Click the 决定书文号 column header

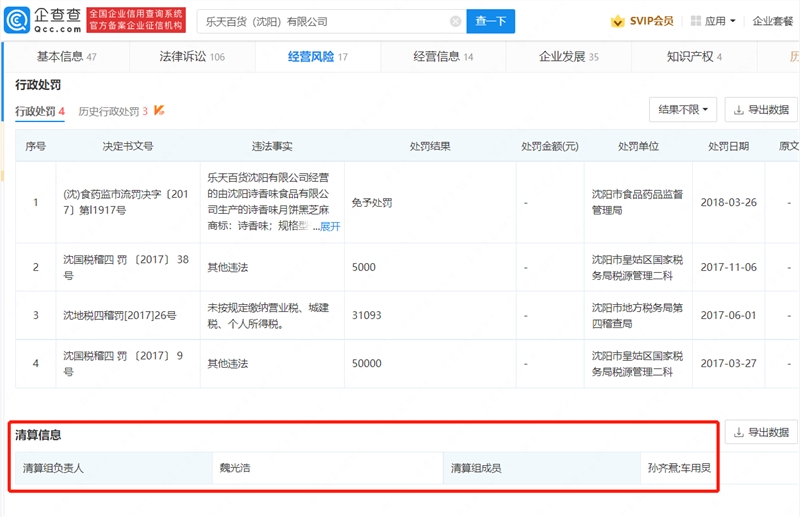pyautogui.click(x=128, y=146)
